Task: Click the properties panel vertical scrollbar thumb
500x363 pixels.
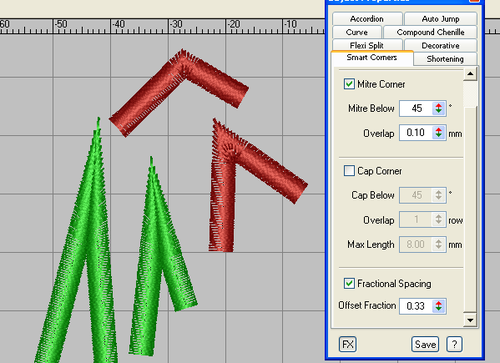Action: (470, 94)
